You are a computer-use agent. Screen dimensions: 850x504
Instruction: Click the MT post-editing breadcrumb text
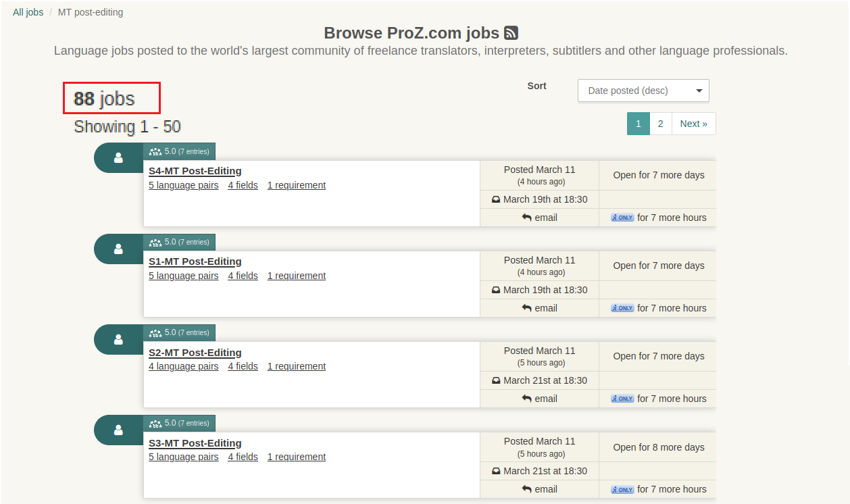(91, 12)
